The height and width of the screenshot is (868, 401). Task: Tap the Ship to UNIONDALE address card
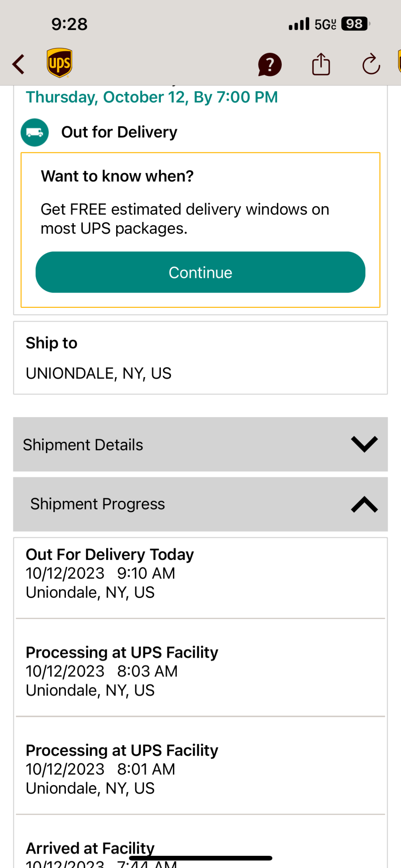coord(200,358)
